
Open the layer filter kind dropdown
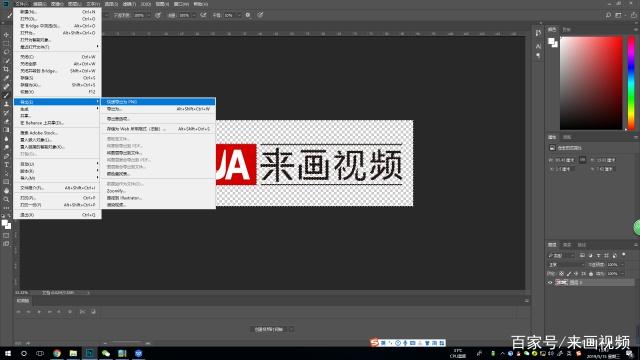561,256
